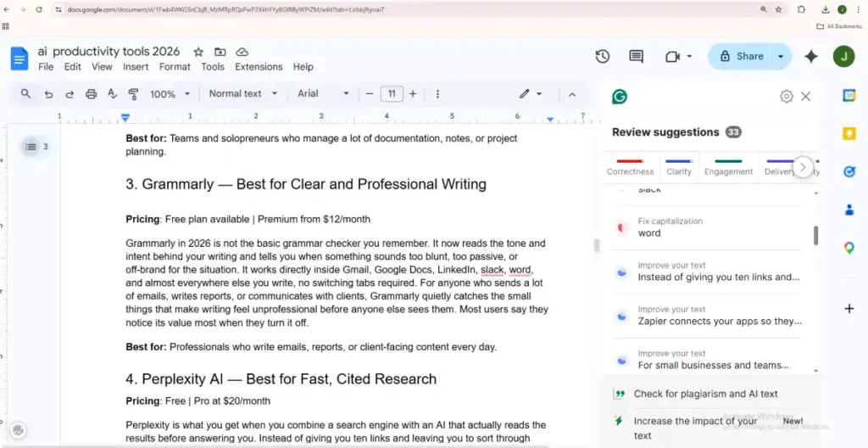Run spelling and grammar check icon

pos(113,93)
